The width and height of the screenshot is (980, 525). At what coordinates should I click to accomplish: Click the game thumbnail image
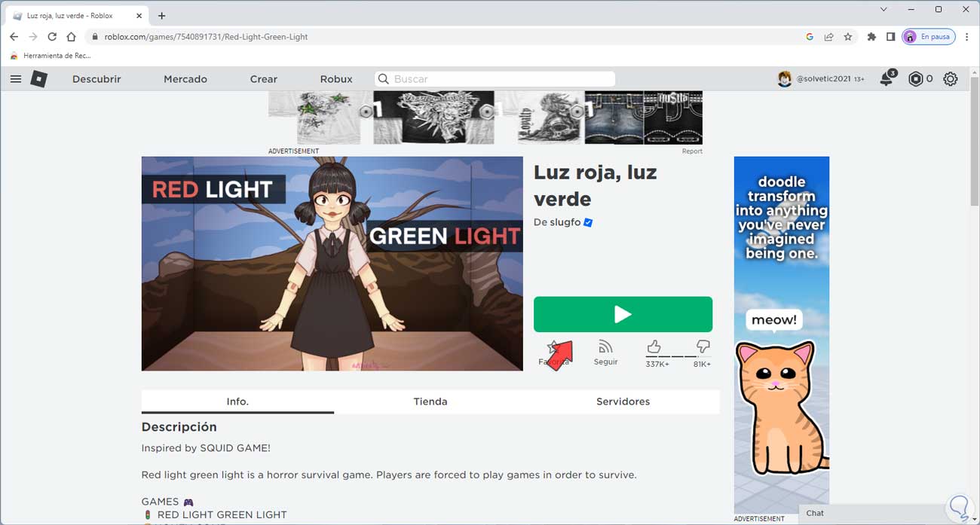point(332,264)
